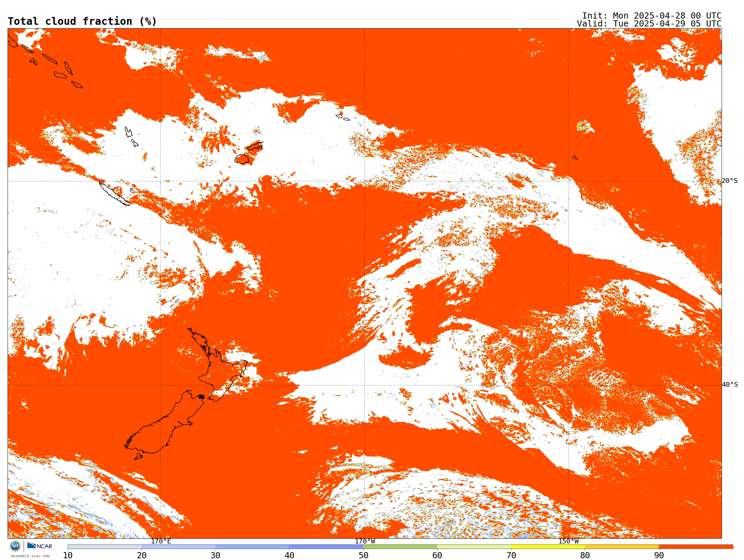Click the 150°W longitude label
744x560 pixels.
[568, 541]
